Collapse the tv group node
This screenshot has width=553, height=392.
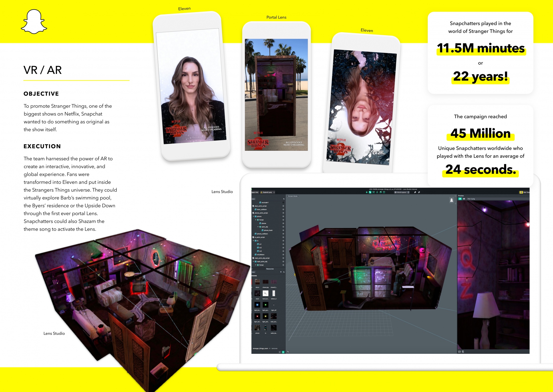click(253, 240)
